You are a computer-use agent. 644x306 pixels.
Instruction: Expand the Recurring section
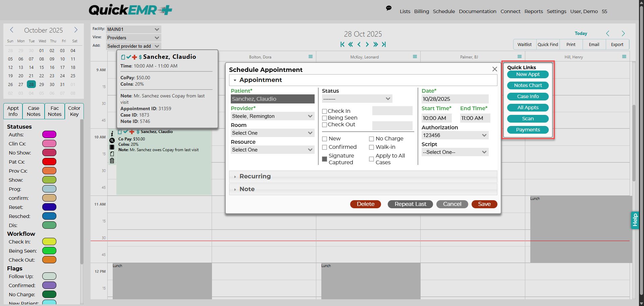coord(363,176)
